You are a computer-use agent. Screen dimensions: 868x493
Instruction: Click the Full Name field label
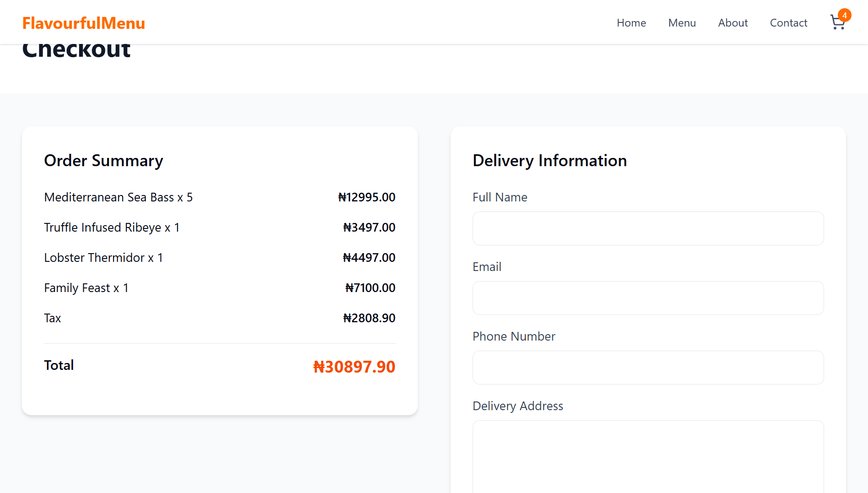[x=500, y=197]
